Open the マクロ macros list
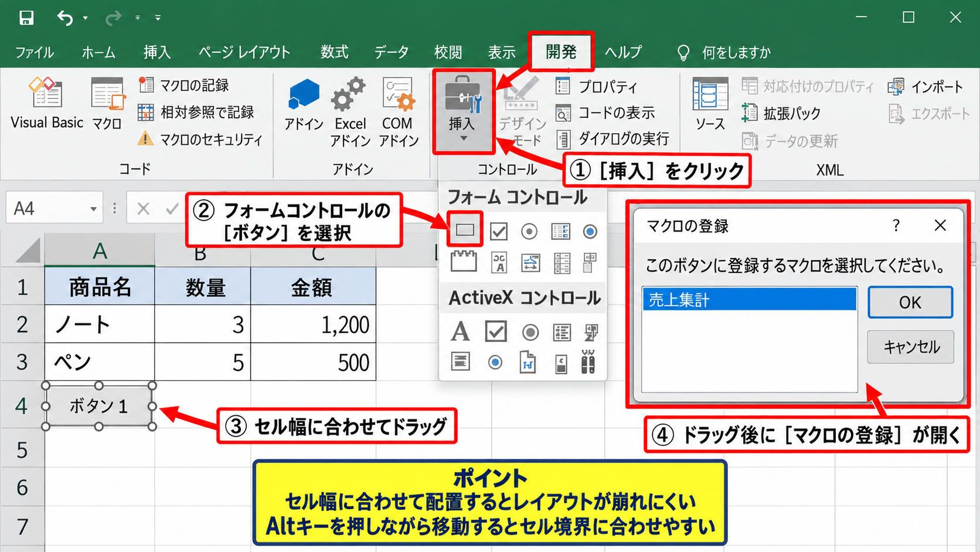This screenshot has width=980, height=552. [x=107, y=103]
